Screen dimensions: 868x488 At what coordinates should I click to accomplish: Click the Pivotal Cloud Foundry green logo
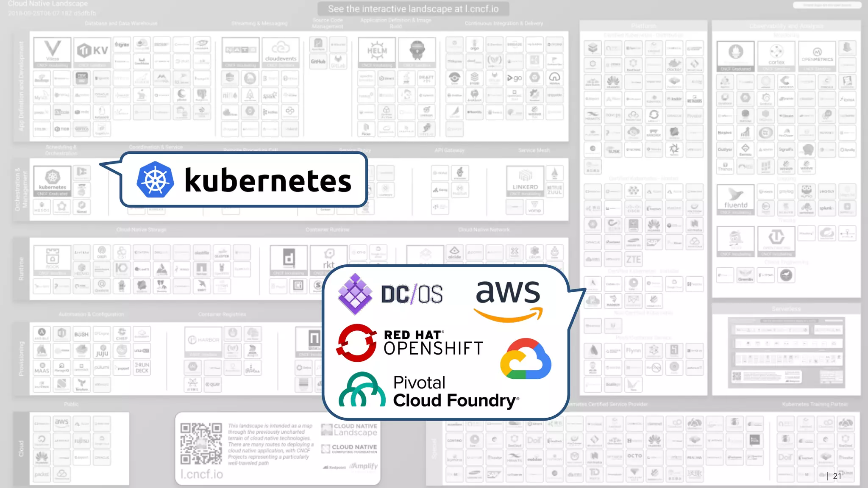[x=362, y=390]
